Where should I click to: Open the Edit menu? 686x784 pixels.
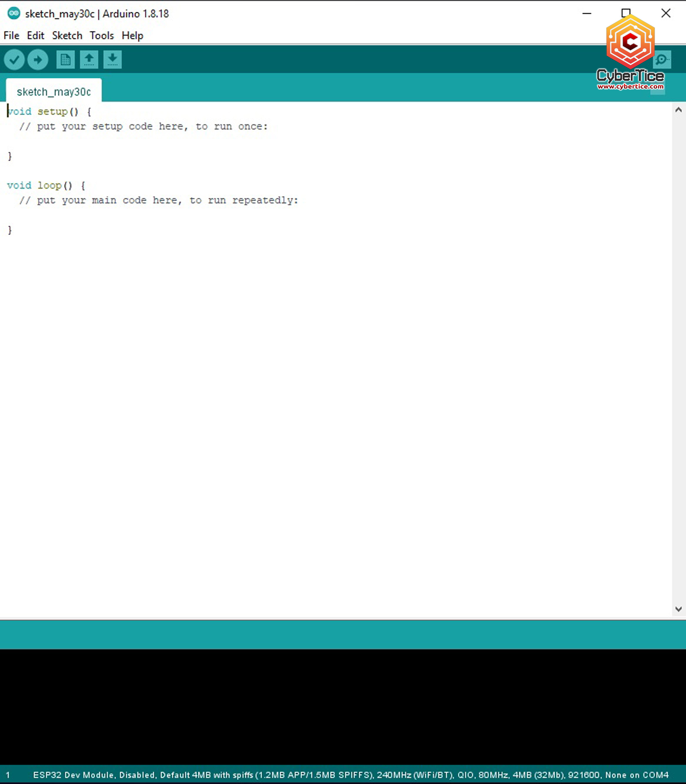[35, 36]
